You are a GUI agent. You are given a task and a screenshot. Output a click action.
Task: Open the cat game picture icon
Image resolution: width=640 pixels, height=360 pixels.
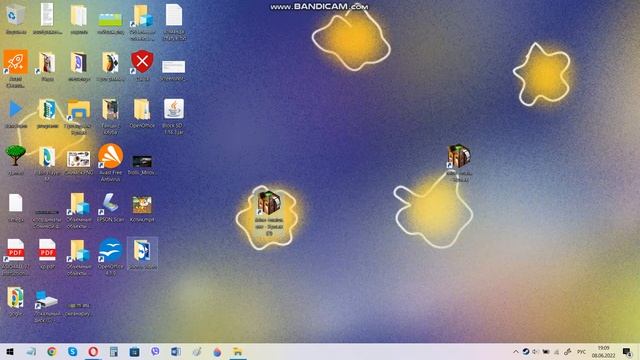[x=142, y=204]
